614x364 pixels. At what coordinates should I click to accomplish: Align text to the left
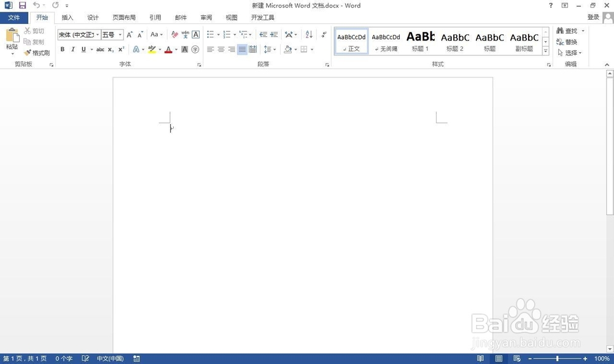pos(210,49)
